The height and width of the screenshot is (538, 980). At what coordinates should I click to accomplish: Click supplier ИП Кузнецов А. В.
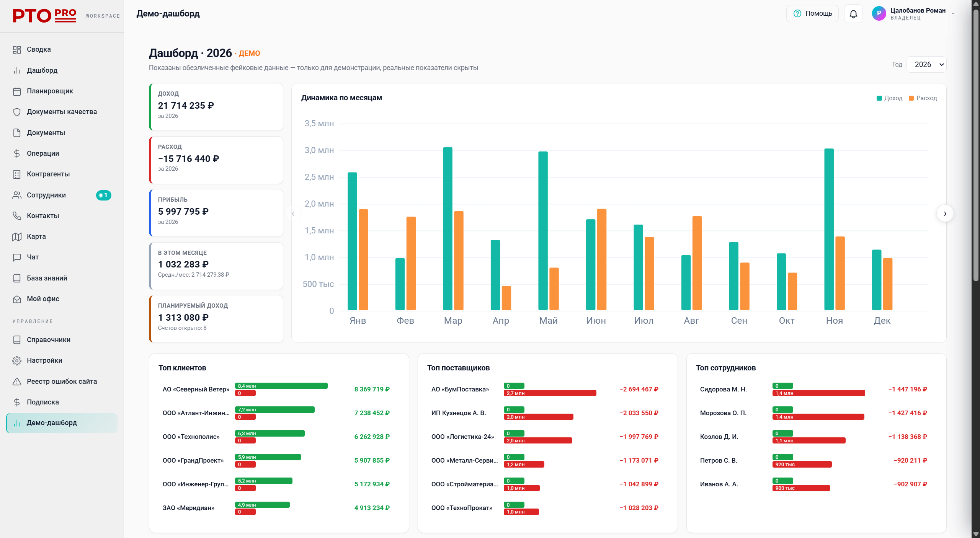pos(459,413)
